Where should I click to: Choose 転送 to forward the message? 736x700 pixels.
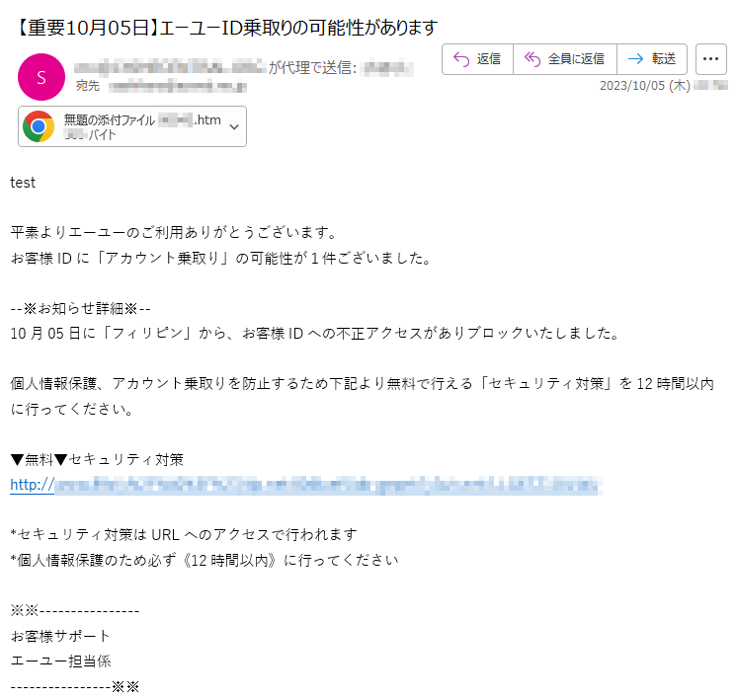[x=664, y=58]
